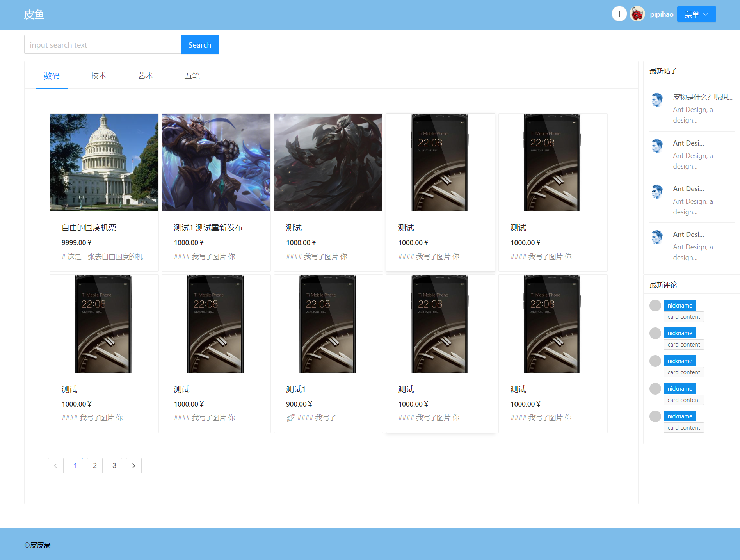Switch to the 艺术 tab
Image resolution: width=740 pixels, height=560 pixels.
pyautogui.click(x=146, y=76)
